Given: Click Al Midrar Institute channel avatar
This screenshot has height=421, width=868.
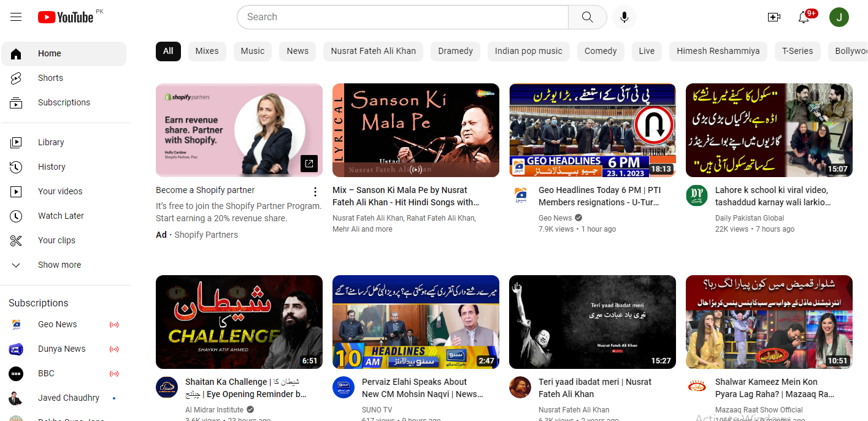Looking at the screenshot, I should point(167,387).
